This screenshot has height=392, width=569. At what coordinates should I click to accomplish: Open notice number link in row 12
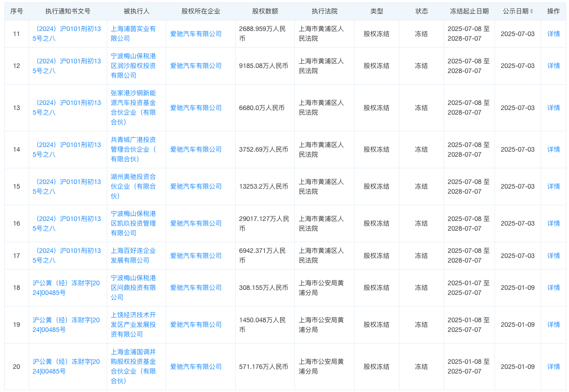coord(67,66)
